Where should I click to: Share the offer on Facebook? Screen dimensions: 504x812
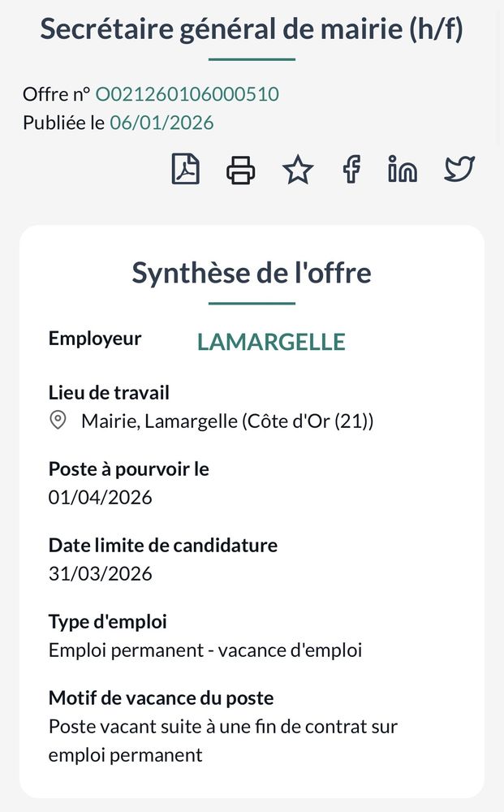tap(351, 170)
